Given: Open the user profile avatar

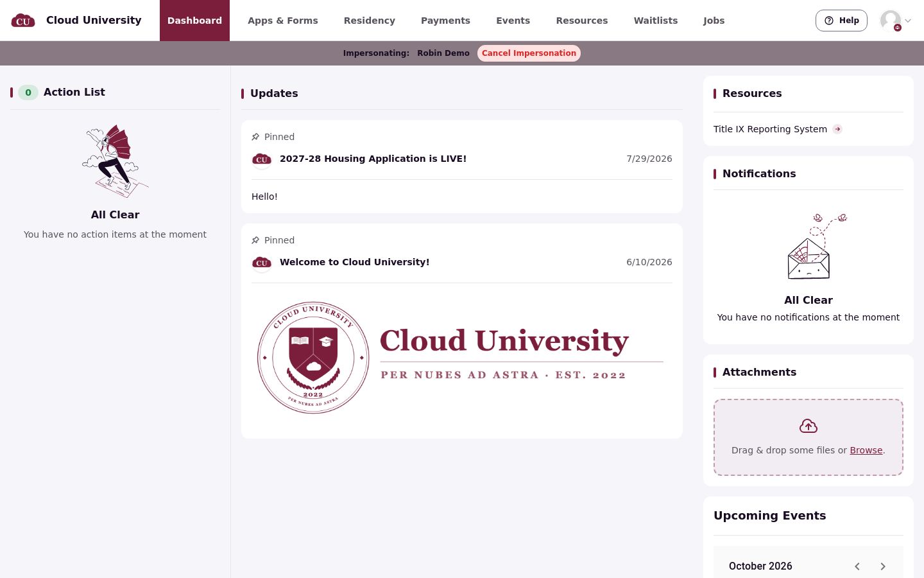Looking at the screenshot, I should pyautogui.click(x=891, y=21).
